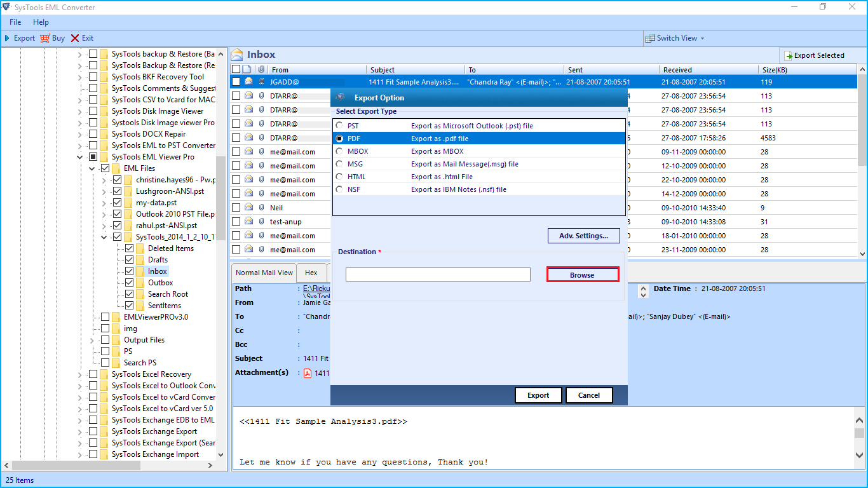Click the Drafts folder icon
Viewport: 868px width, 488px height.
pos(140,260)
